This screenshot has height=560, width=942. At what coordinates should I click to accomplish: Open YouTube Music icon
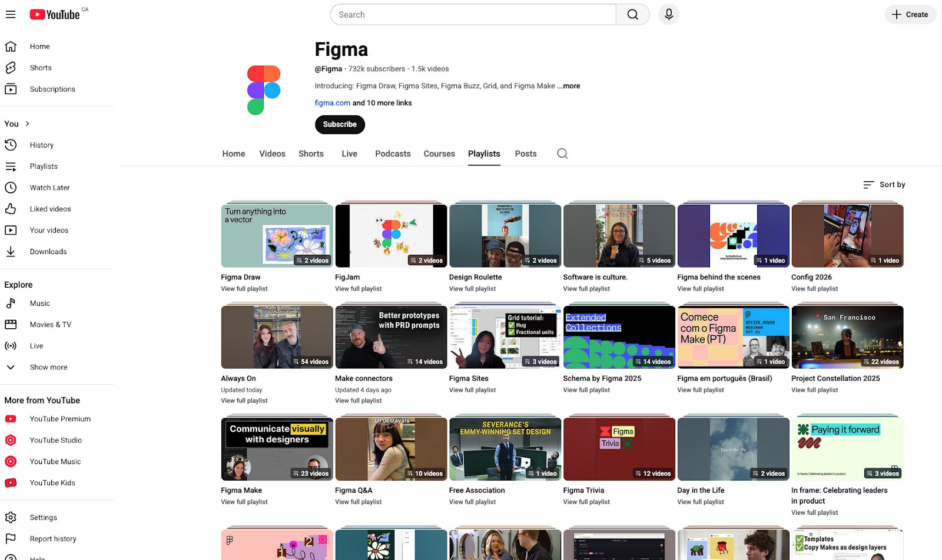point(11,461)
